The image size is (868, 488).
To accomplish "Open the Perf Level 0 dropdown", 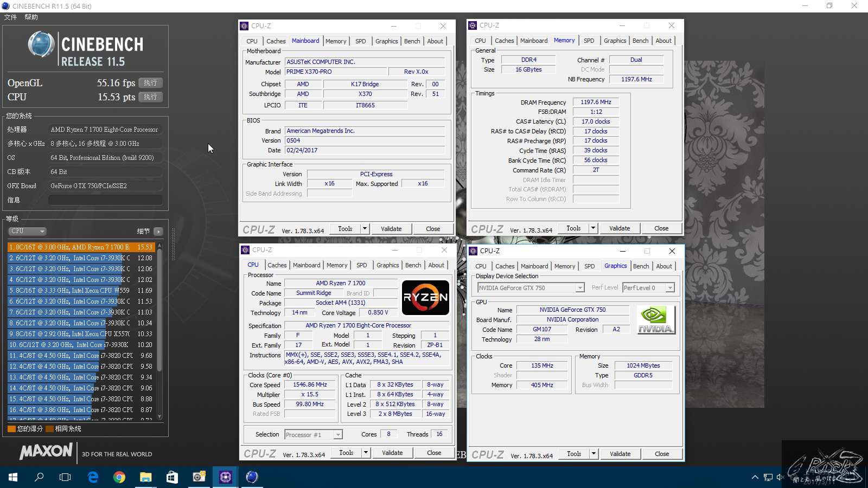I will coord(648,288).
